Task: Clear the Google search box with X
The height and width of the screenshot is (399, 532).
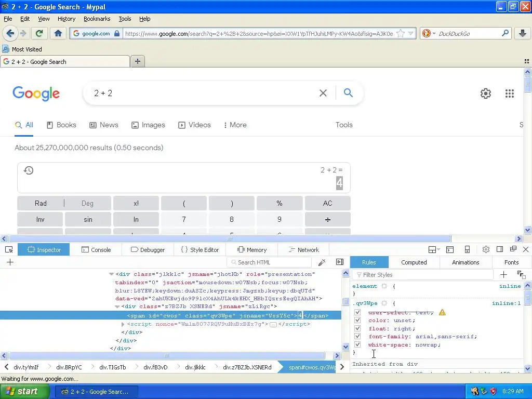Action: click(323, 93)
